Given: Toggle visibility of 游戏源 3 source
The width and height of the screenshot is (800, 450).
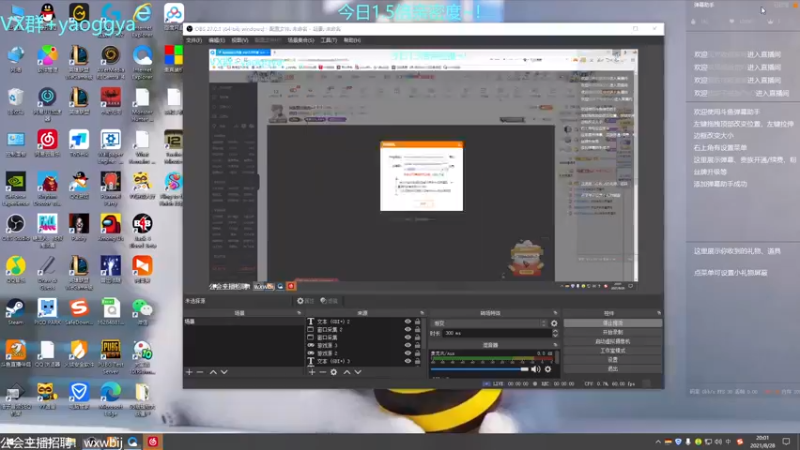Looking at the screenshot, I should [x=408, y=345].
